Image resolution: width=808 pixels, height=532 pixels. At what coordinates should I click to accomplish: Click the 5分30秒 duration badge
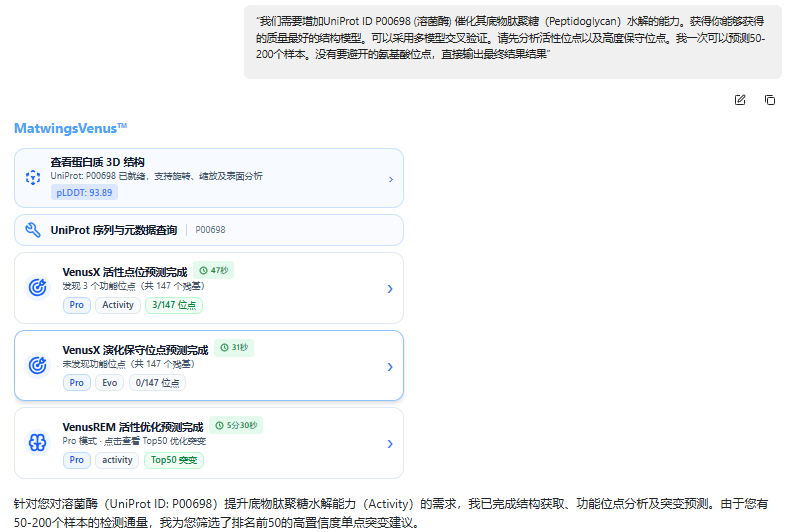coord(236,425)
